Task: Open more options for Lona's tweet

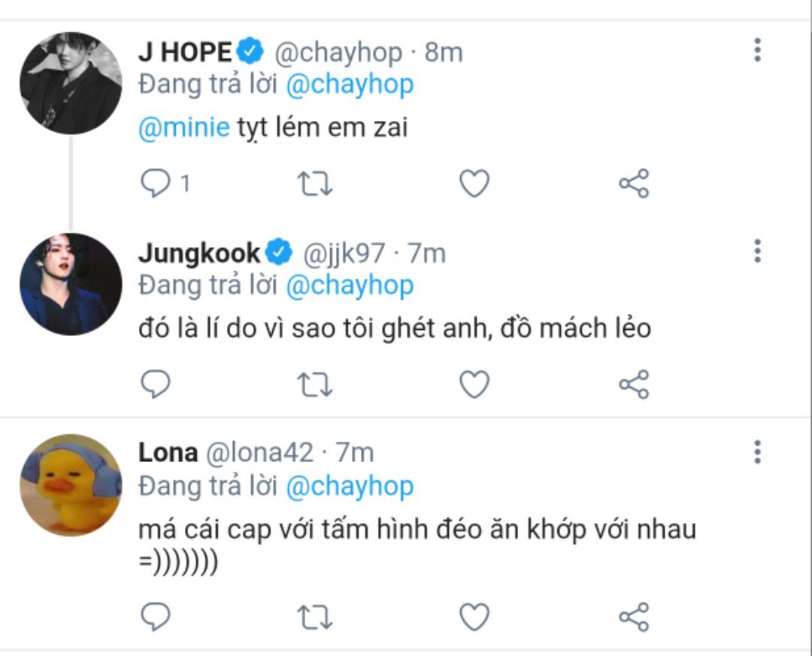Action: coord(757,452)
